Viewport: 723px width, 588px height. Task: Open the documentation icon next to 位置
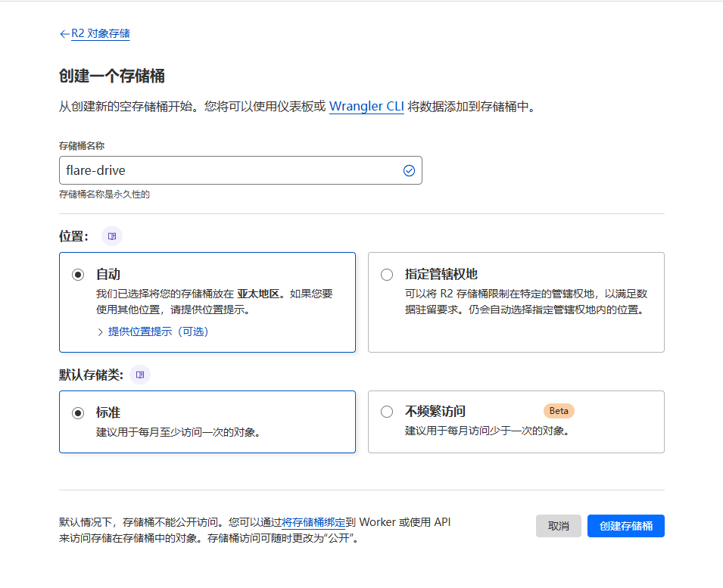point(112,236)
